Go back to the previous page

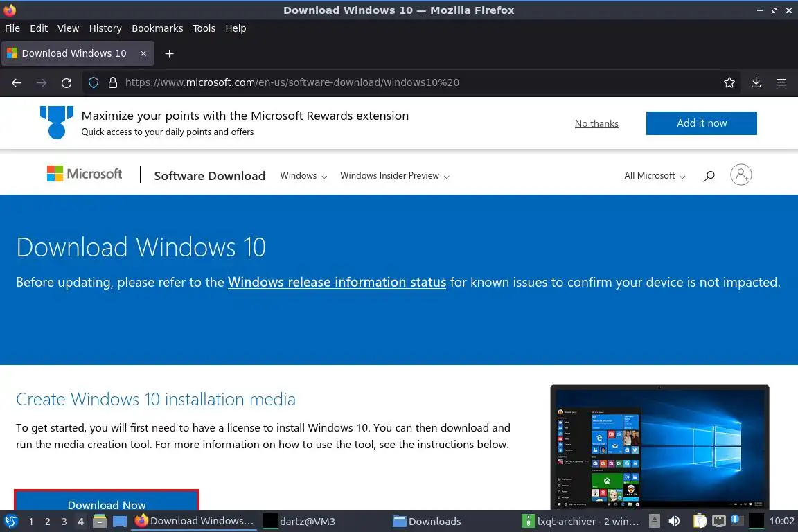(17, 82)
